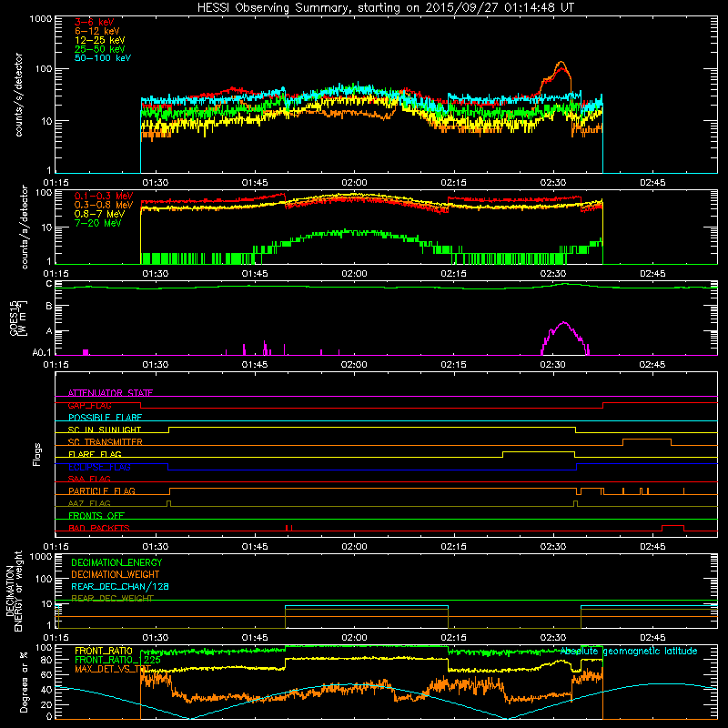Click the Flags panel axis title
The width and height of the screenshot is (728, 728).
coord(36,454)
